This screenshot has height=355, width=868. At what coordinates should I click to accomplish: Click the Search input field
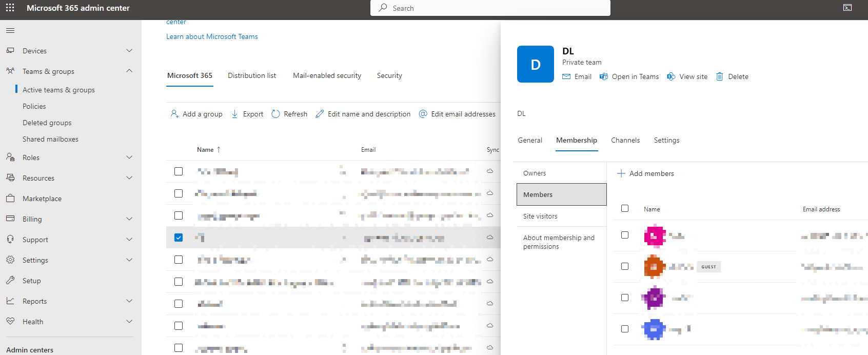click(490, 8)
